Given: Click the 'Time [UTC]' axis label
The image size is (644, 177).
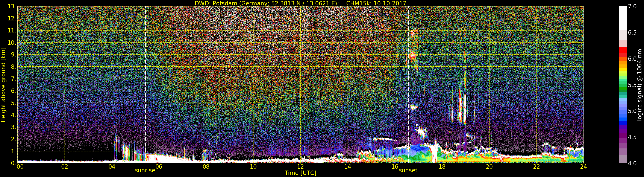Looking at the screenshot, I should coord(300,173).
